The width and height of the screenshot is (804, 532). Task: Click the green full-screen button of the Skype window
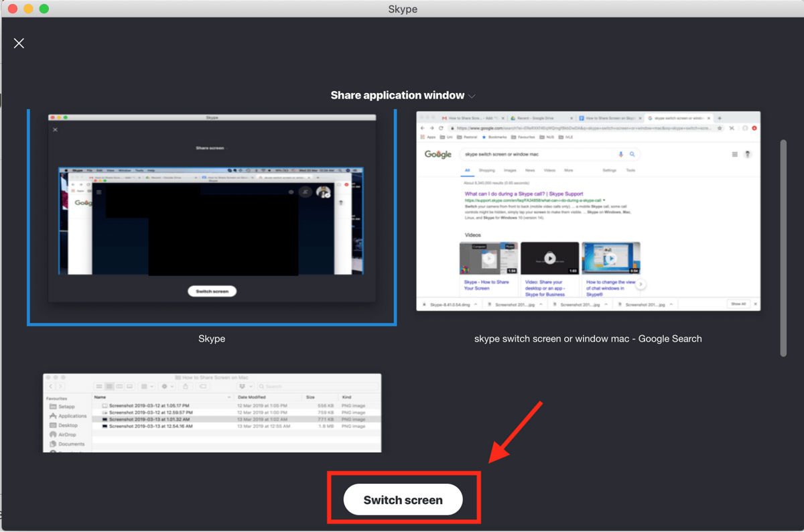[44, 9]
